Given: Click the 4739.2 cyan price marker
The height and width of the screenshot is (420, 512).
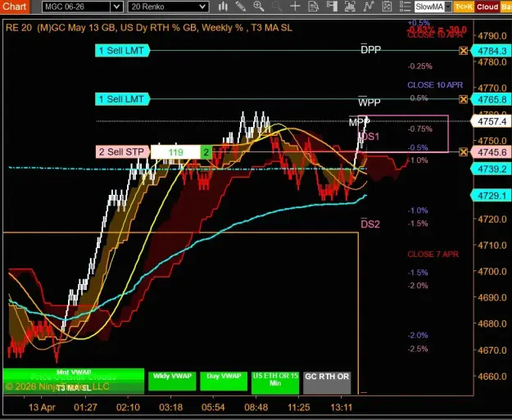Looking at the screenshot, I should click(x=492, y=169).
